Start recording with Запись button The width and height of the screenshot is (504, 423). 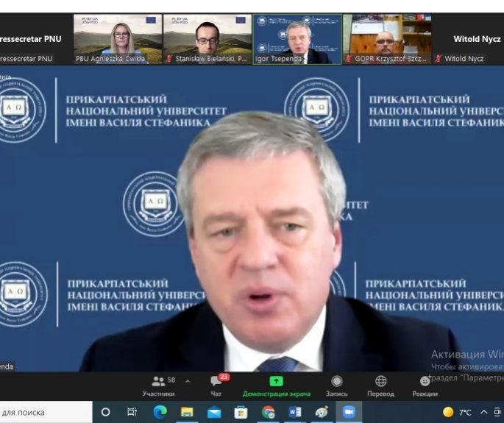tap(336, 385)
